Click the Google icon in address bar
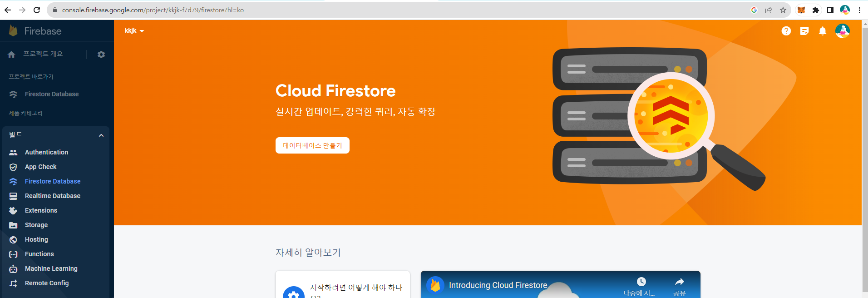This screenshot has width=868, height=298. point(754,10)
